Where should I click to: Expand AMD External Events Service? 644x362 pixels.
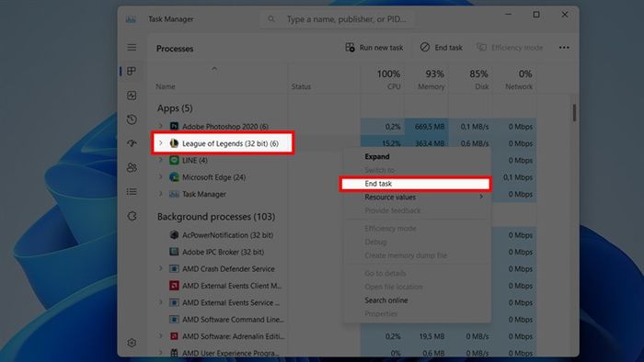tap(161, 302)
